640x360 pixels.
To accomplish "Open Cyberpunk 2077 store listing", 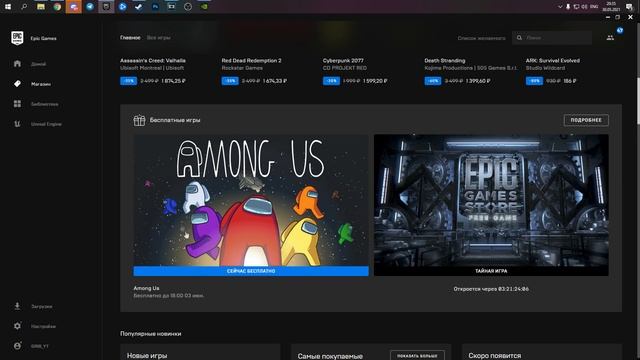I will click(x=343, y=60).
